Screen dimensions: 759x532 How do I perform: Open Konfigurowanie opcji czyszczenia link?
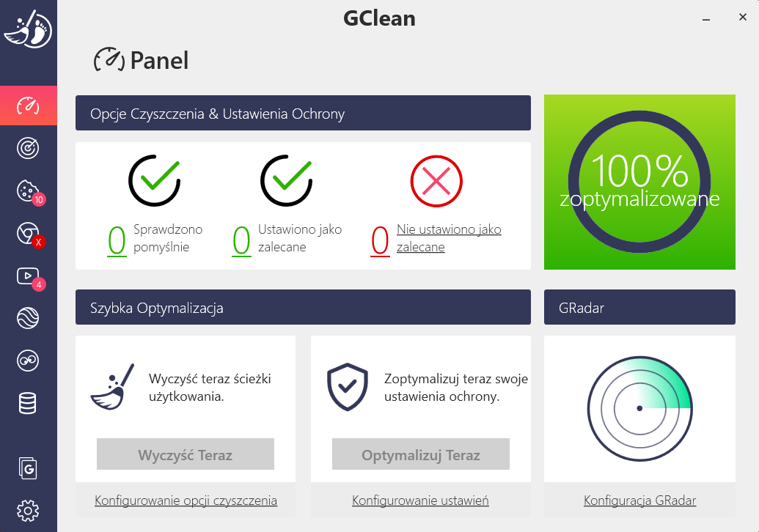(186, 500)
